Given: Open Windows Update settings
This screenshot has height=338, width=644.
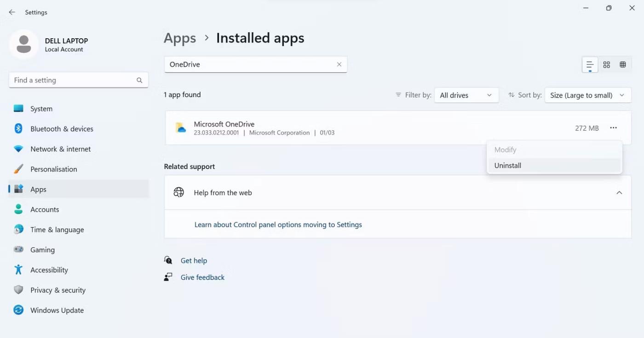Looking at the screenshot, I should 79,310.
